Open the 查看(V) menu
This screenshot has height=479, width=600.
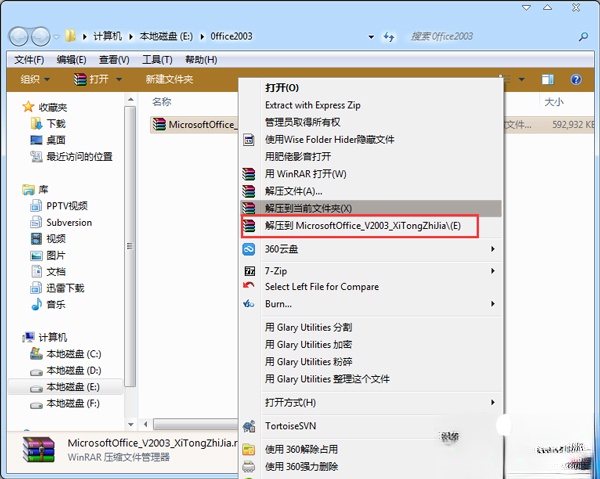tap(114, 60)
